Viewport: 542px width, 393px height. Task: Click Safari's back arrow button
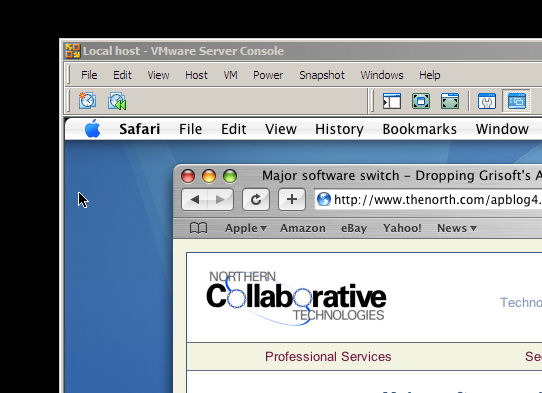click(x=195, y=199)
